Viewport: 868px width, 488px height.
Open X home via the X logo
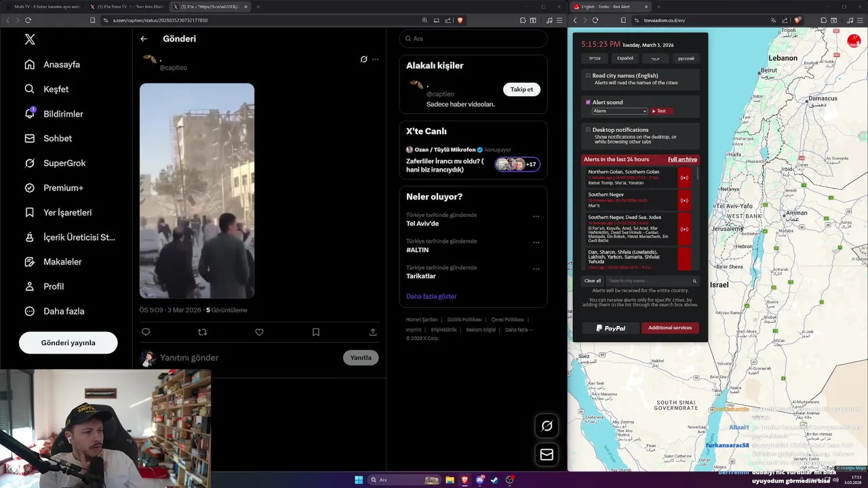30,39
